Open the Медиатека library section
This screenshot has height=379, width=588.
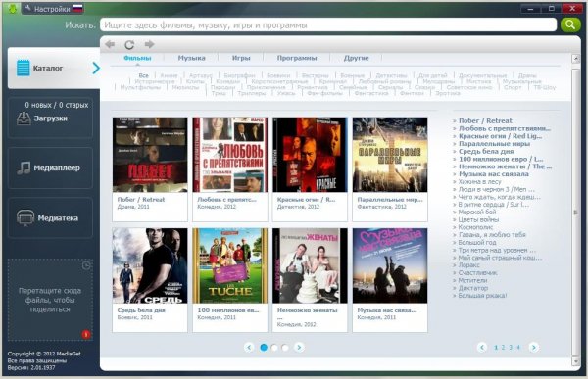click(50, 217)
